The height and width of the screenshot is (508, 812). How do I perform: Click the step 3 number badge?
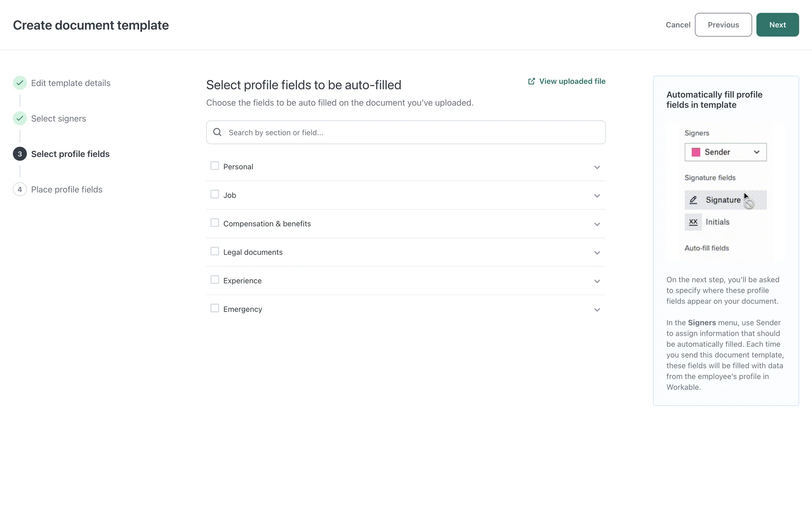click(x=20, y=154)
